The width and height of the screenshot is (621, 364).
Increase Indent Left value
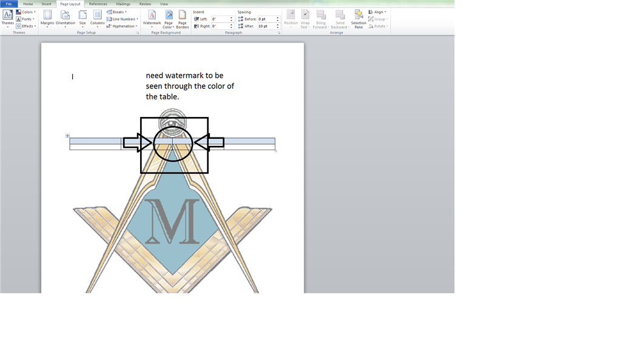pos(231,18)
